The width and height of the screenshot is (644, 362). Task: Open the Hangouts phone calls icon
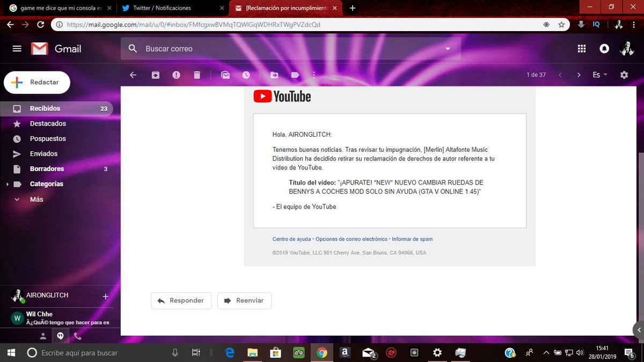(77, 336)
